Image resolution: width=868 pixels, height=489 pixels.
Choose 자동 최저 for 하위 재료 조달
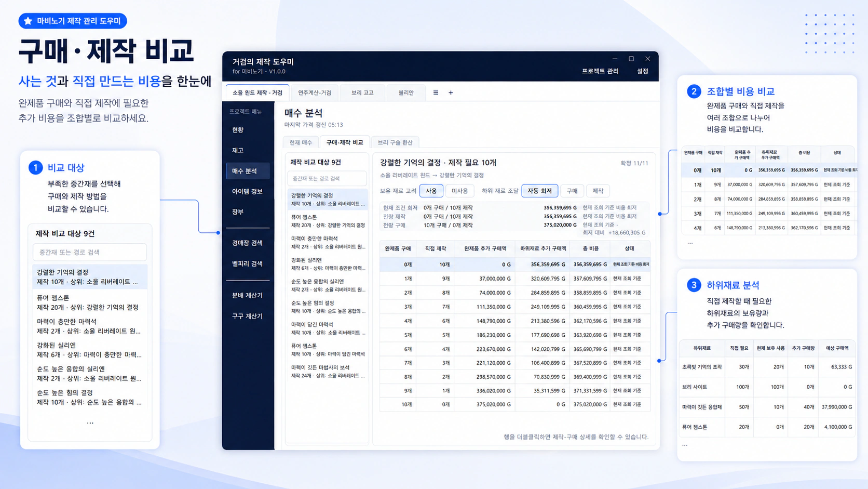(x=539, y=191)
